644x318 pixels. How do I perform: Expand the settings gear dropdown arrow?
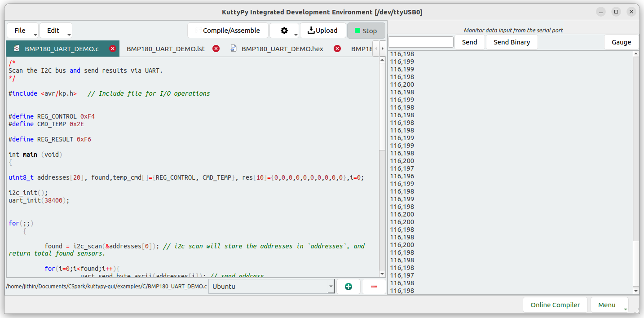point(296,35)
